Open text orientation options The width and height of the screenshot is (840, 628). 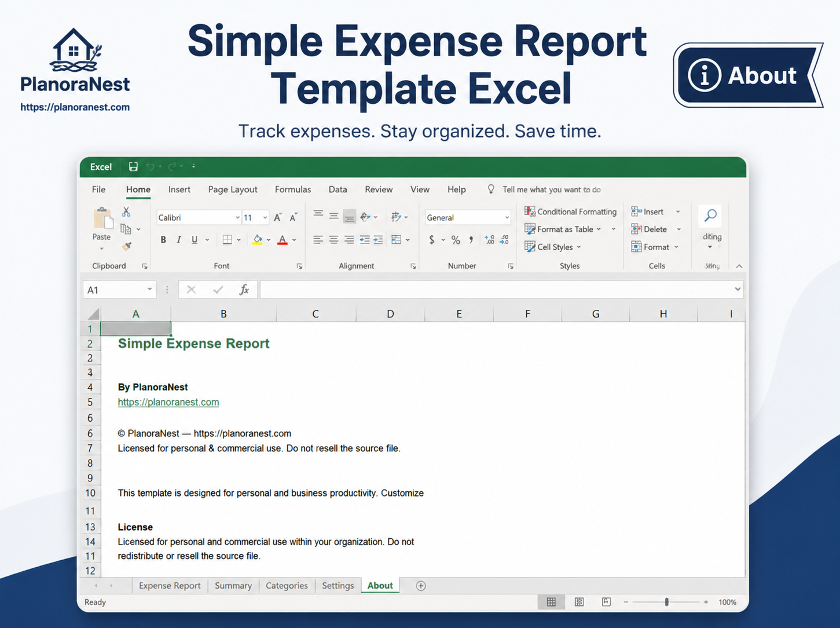tap(365, 217)
